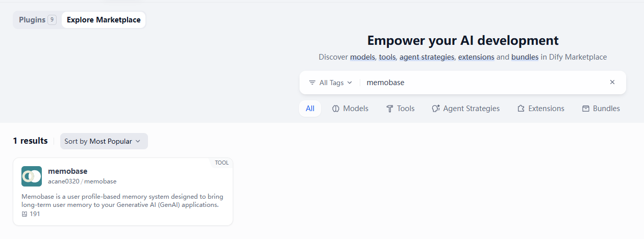This screenshot has width=644, height=239.
Task: Focus the search field containing memobase
Action: coord(484,83)
